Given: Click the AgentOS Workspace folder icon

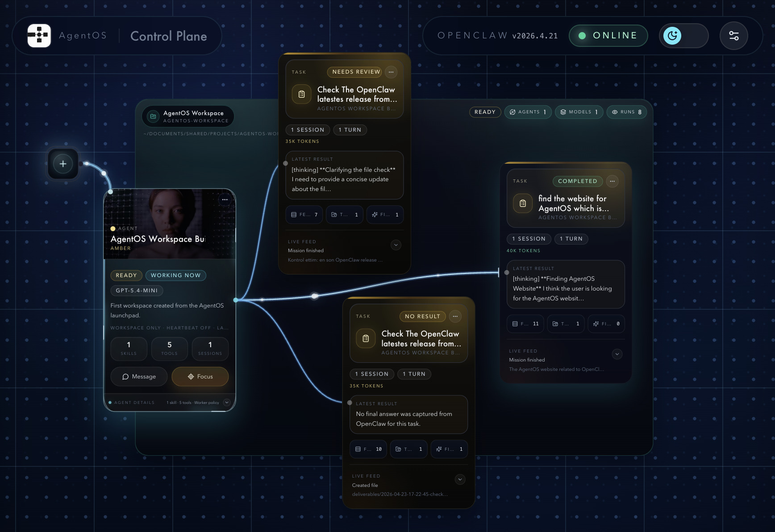Looking at the screenshot, I should click(153, 116).
